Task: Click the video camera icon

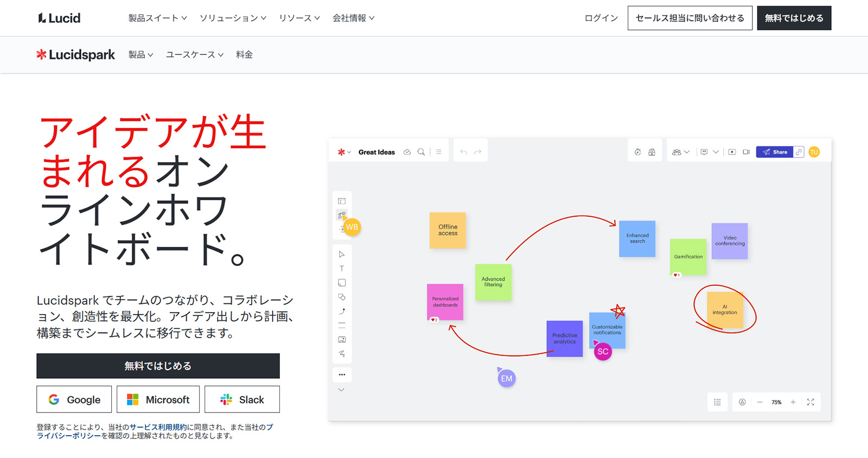Action: pyautogui.click(x=746, y=152)
